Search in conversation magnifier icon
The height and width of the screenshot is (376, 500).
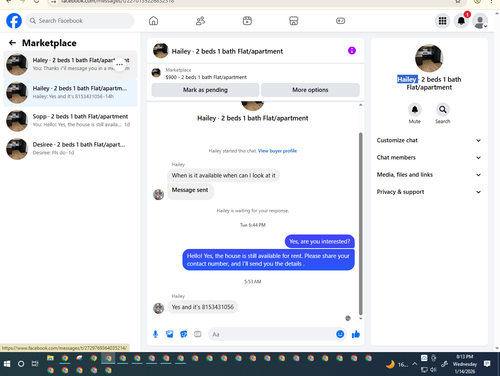click(x=443, y=109)
